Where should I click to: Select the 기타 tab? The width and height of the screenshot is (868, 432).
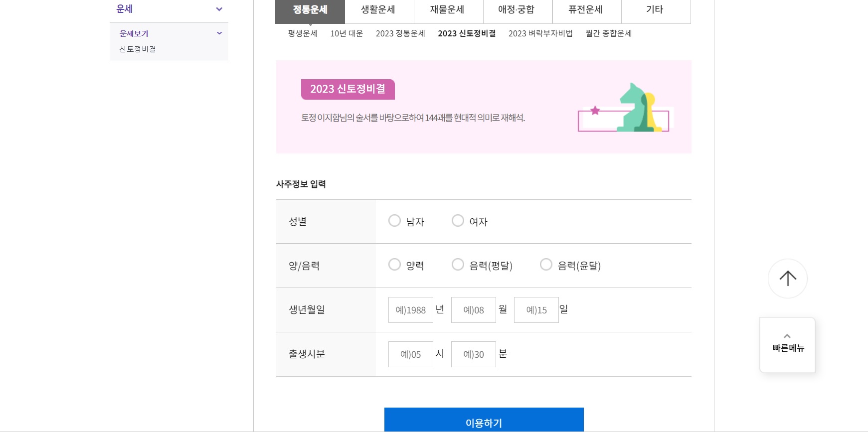[656, 9]
